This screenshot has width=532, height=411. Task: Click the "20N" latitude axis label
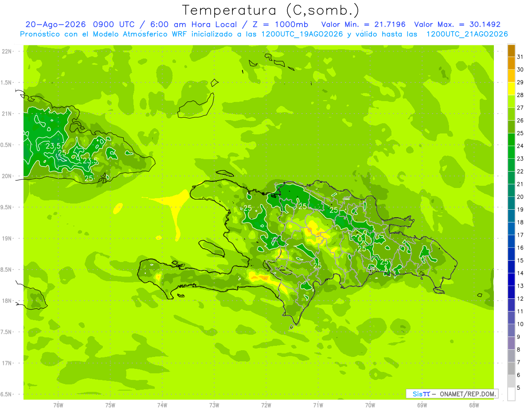(8, 176)
